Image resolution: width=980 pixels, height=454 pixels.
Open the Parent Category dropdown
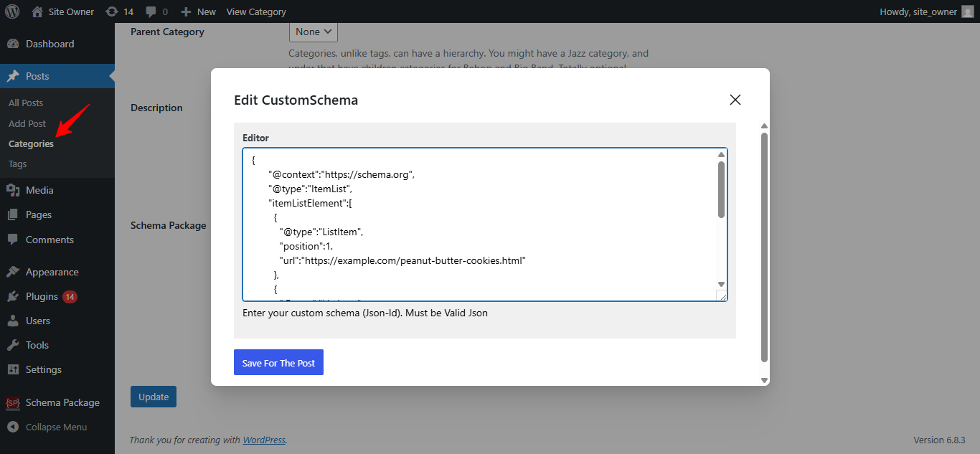pyautogui.click(x=313, y=32)
